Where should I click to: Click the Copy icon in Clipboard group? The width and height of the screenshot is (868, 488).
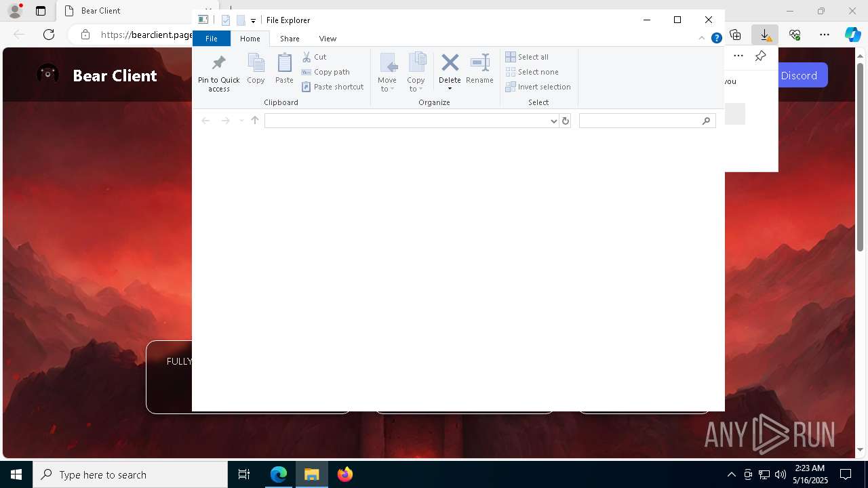point(256,68)
